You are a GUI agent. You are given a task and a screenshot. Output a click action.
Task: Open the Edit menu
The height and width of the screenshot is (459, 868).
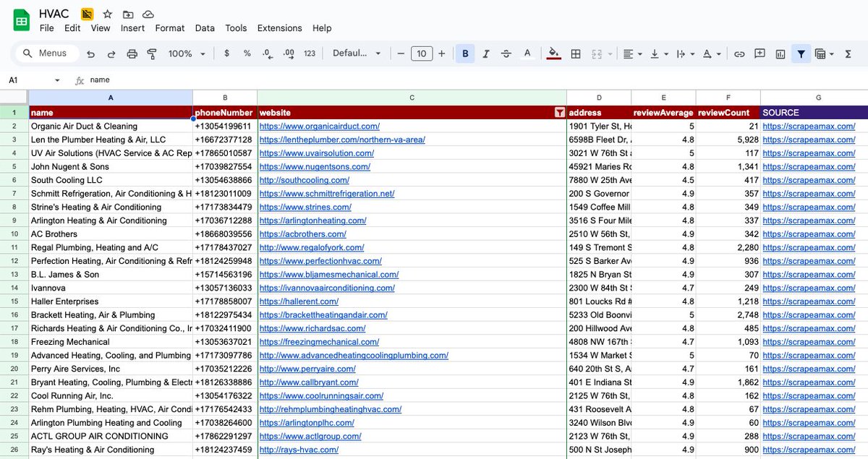coord(72,28)
